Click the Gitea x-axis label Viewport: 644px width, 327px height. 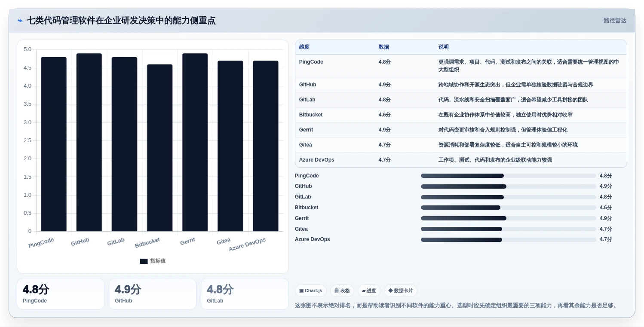[224, 241]
